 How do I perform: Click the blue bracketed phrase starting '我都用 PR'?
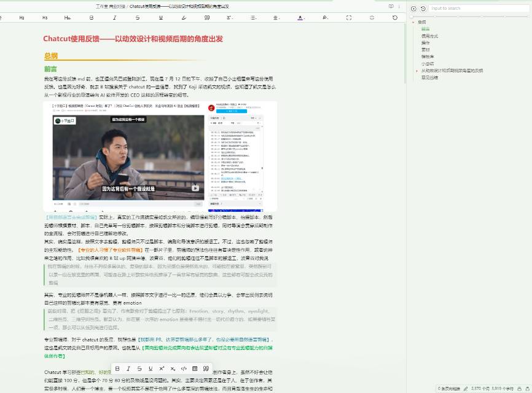coord(204,340)
